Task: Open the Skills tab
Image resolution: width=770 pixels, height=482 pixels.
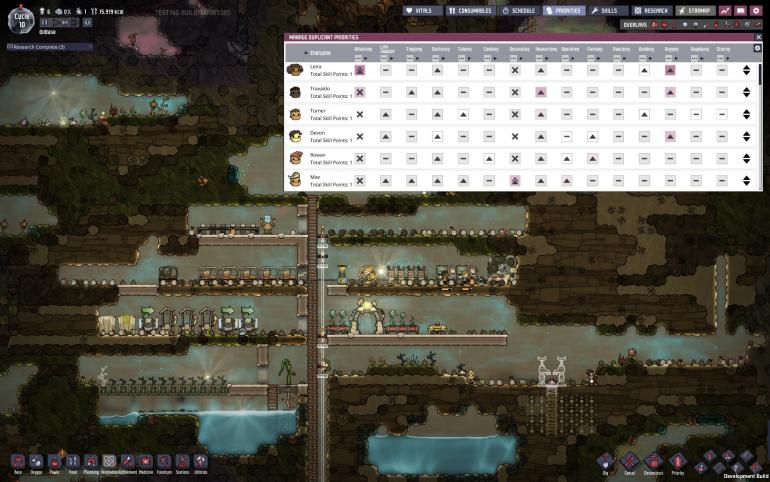Action: tap(608, 10)
